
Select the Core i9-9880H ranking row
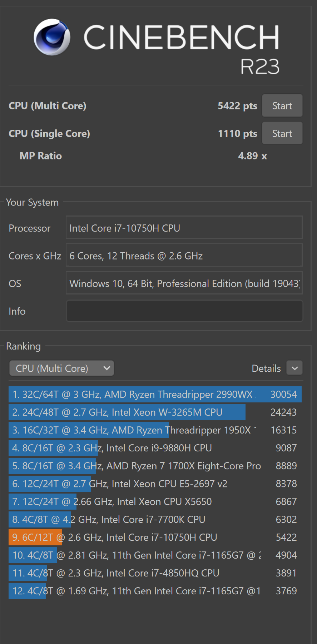155,448
